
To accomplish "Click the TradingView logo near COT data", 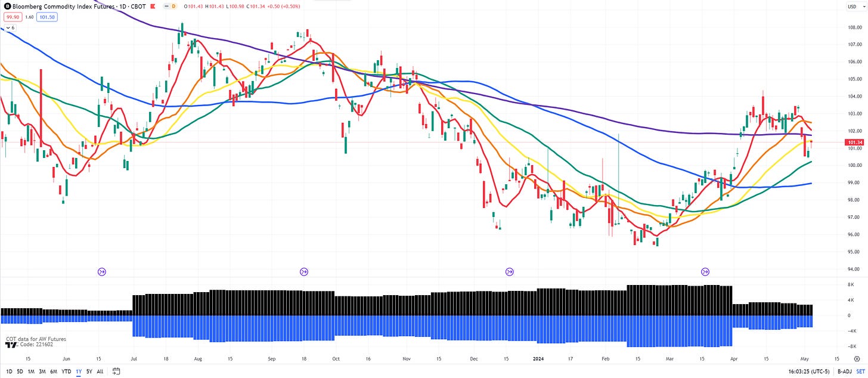I will coord(10,345).
